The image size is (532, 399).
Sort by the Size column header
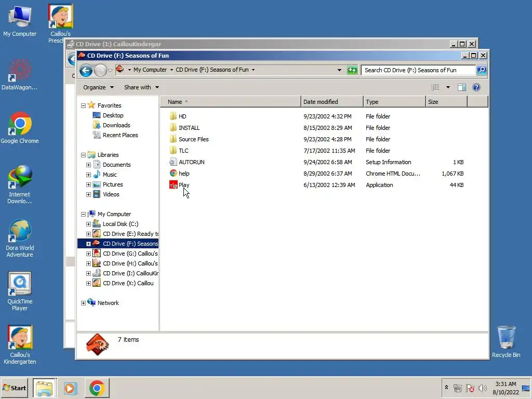tap(446, 102)
